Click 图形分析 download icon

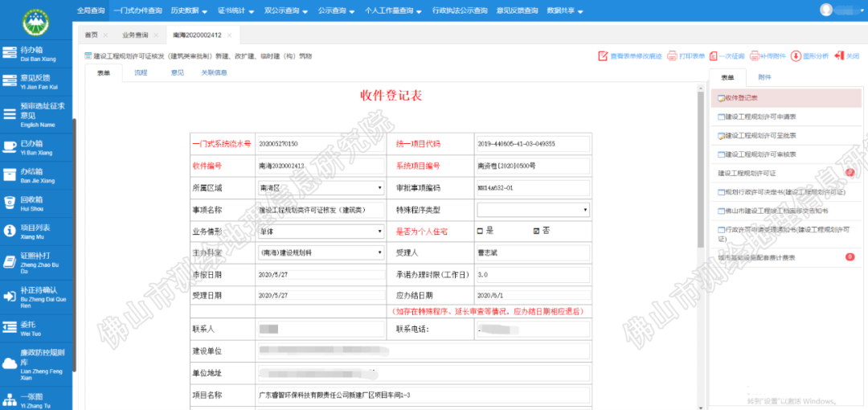pyautogui.click(x=795, y=56)
